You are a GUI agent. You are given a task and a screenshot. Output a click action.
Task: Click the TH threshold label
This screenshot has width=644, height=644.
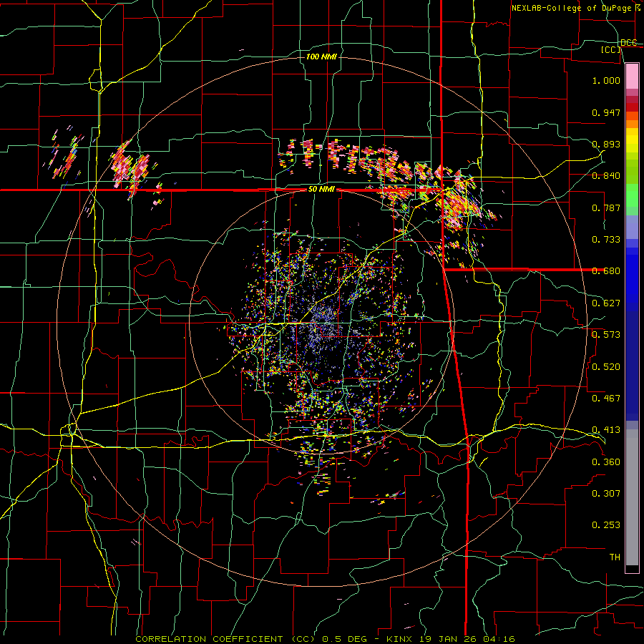pos(615,557)
